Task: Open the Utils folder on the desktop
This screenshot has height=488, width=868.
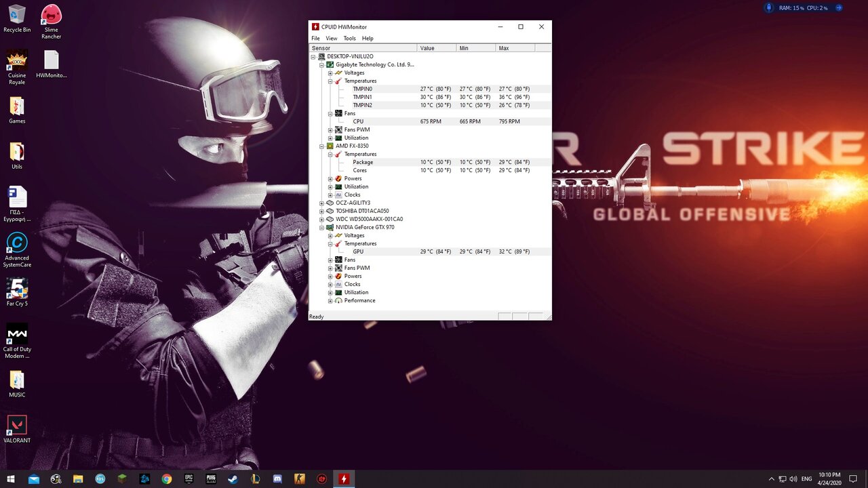Action: coord(17,156)
